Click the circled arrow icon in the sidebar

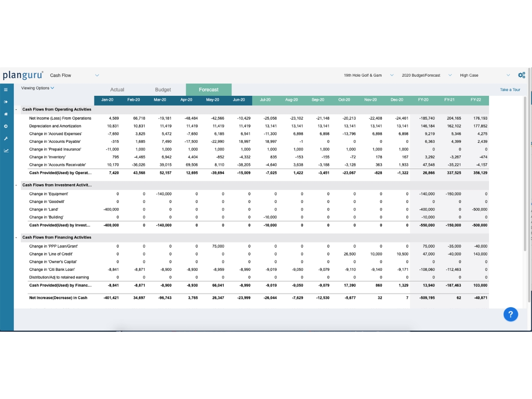coord(6,126)
